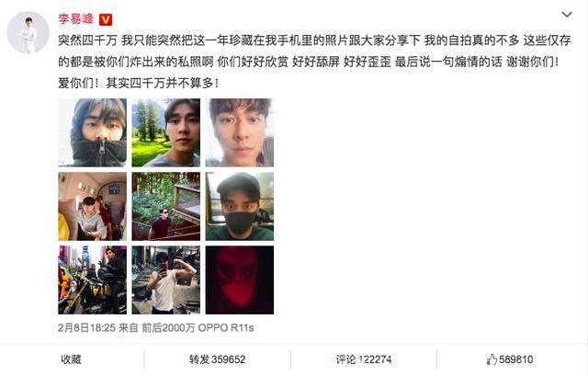588x376 pixels.
Task: Open the airplane cabin photo thumbnail
Action: pyautogui.click(x=92, y=207)
